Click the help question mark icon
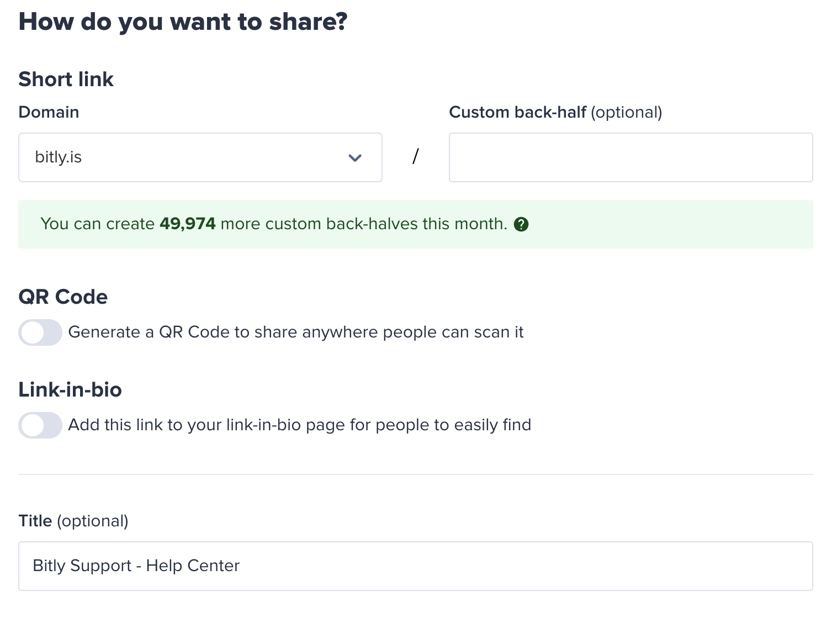 click(x=521, y=224)
